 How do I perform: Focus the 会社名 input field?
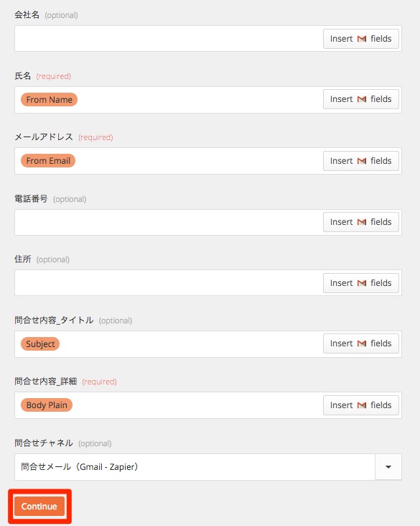(169, 39)
